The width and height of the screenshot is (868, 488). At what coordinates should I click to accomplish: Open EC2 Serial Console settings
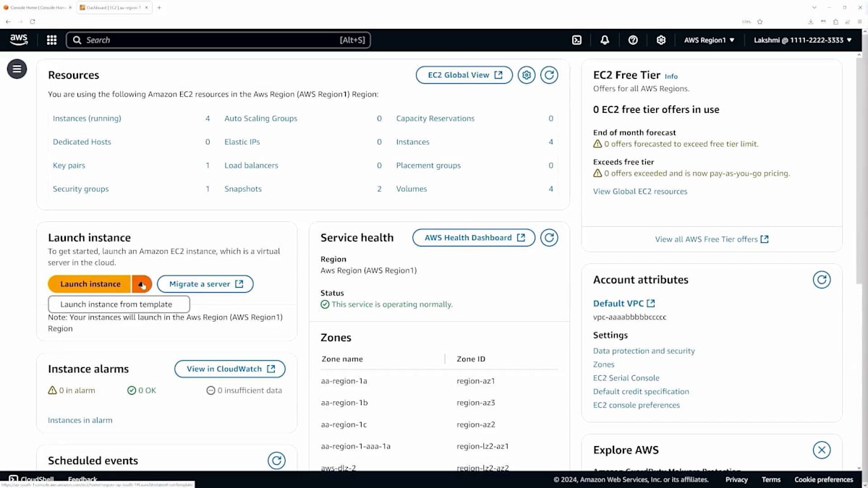(626, 378)
